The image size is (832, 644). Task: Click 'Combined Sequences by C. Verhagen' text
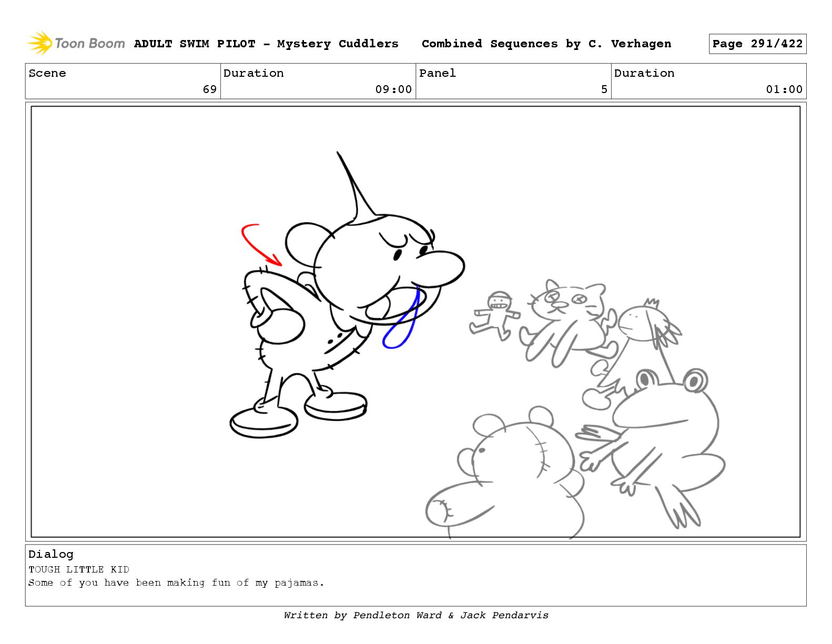pos(546,44)
